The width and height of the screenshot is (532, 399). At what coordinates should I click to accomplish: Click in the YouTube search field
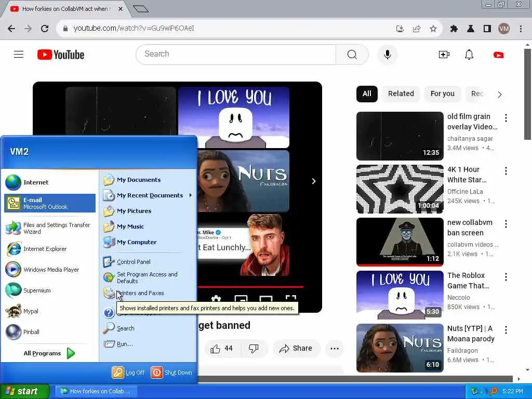[236, 54]
